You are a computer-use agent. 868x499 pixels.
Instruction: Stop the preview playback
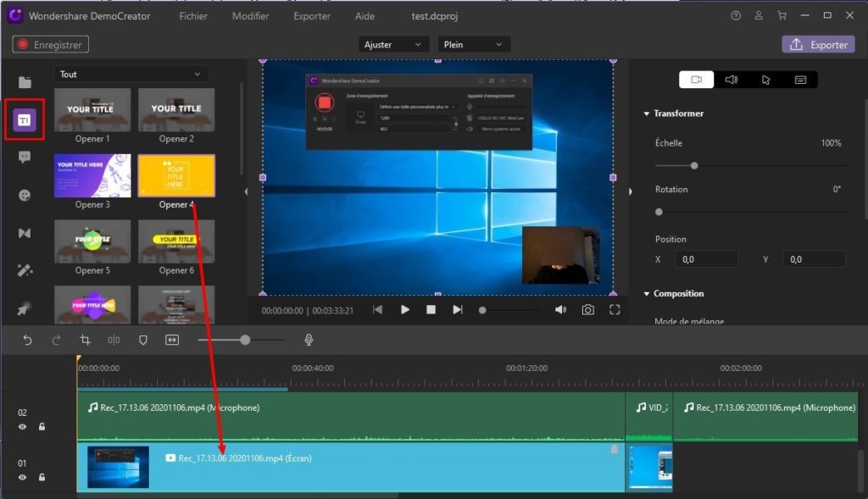[431, 310]
